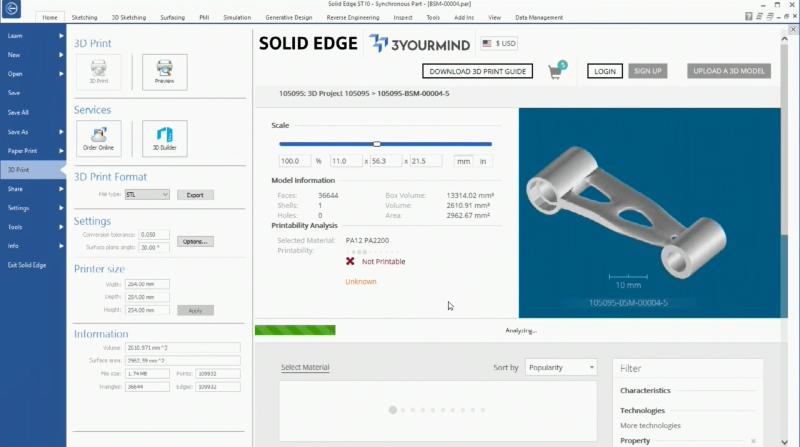Open the View ribbon tab
The width and height of the screenshot is (800, 447).
(494, 17)
